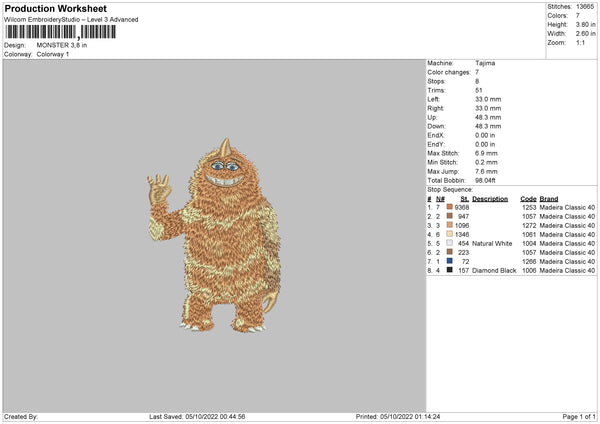
Task: Click the 'N#' column header
Action: (440, 199)
